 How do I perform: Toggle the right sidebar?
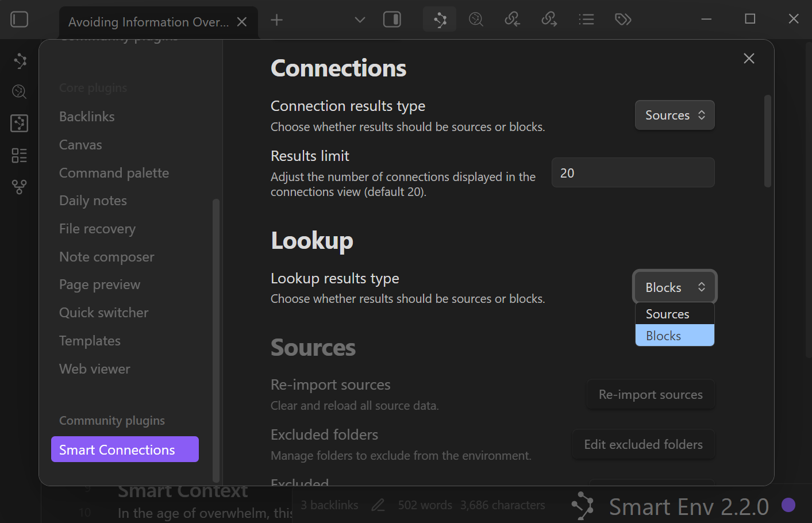[392, 20]
